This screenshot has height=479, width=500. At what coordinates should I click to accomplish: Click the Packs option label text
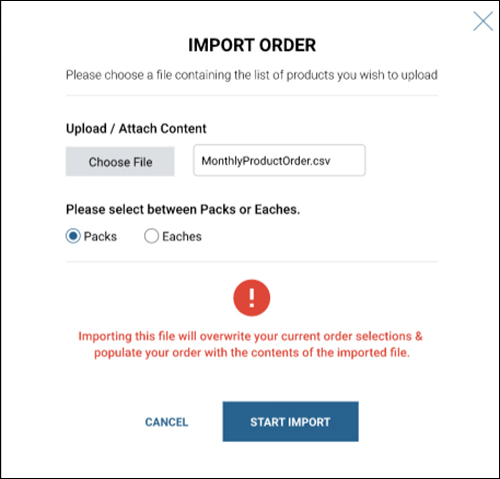click(x=100, y=236)
